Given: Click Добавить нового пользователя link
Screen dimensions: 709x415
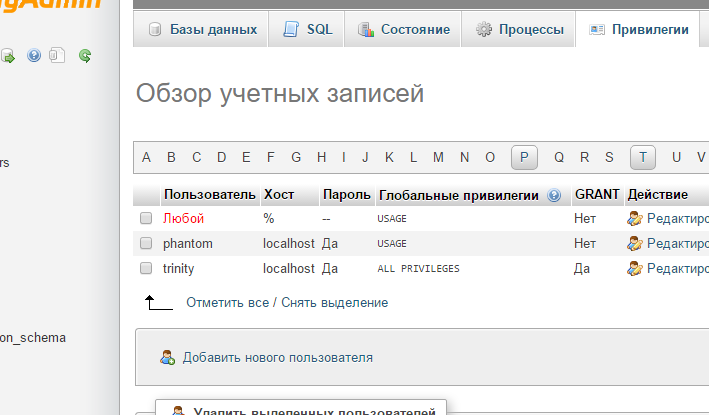Looking at the screenshot, I should coord(278,358).
